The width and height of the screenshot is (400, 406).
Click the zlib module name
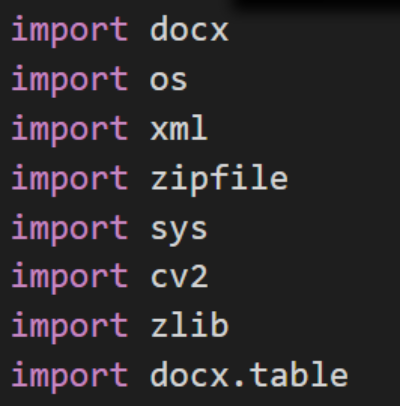click(x=190, y=324)
